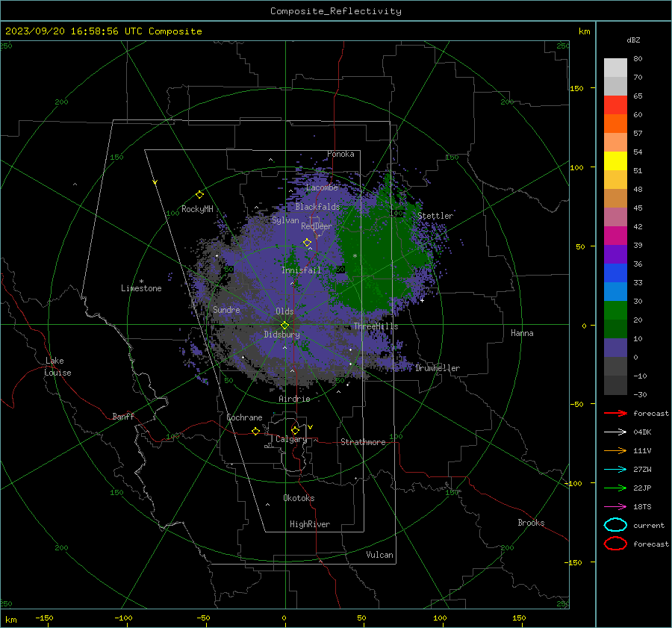Image resolution: width=672 pixels, height=628 pixels.
Task: Click the Blackfalds city label
Action: (x=317, y=207)
